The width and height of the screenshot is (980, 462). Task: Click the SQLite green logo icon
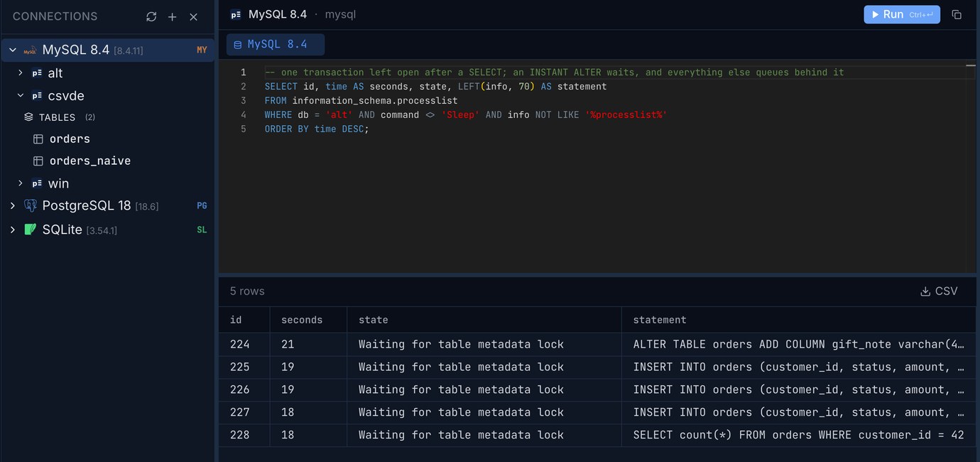pyautogui.click(x=30, y=230)
